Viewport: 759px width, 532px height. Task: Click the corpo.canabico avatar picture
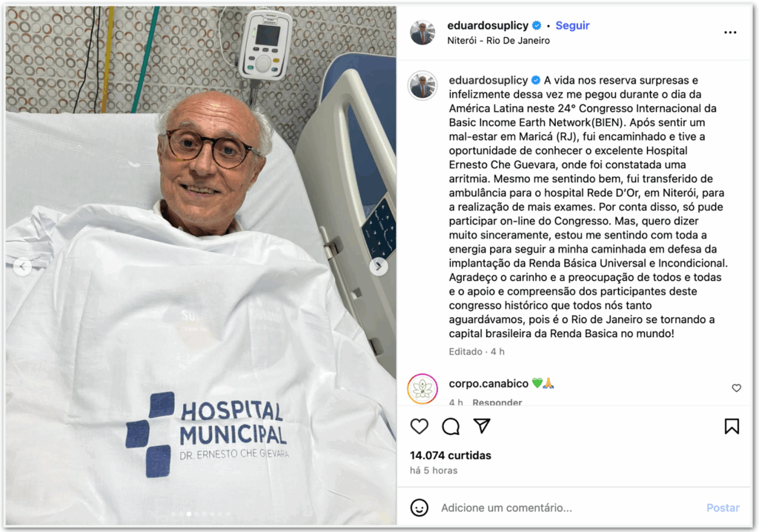click(x=422, y=389)
